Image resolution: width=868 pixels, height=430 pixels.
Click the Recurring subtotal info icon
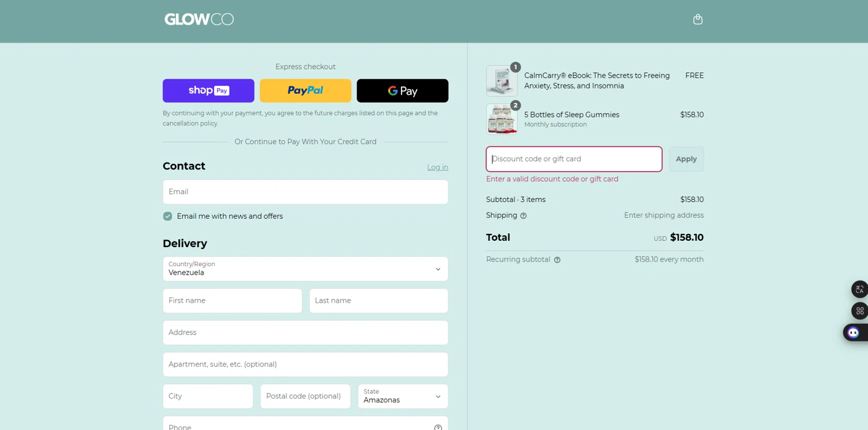tap(557, 260)
